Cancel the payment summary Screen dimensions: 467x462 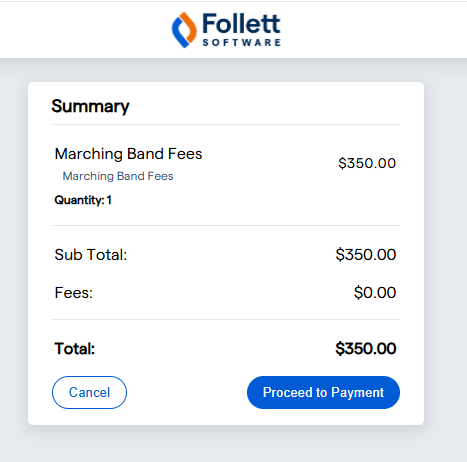point(89,392)
